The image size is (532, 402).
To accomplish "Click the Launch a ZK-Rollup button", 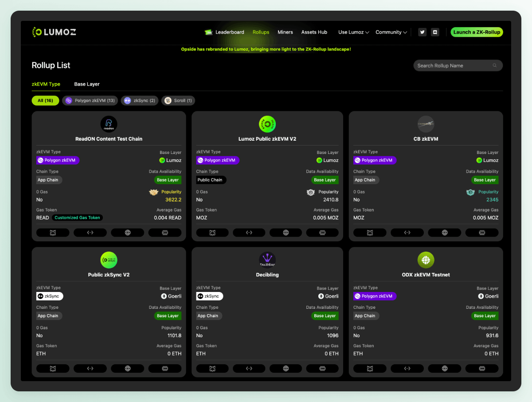I will 477,32.
